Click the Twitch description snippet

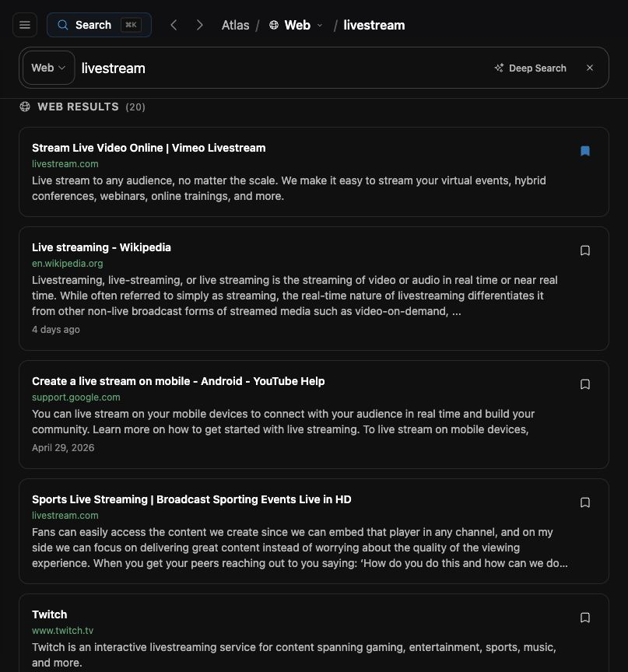(294, 655)
